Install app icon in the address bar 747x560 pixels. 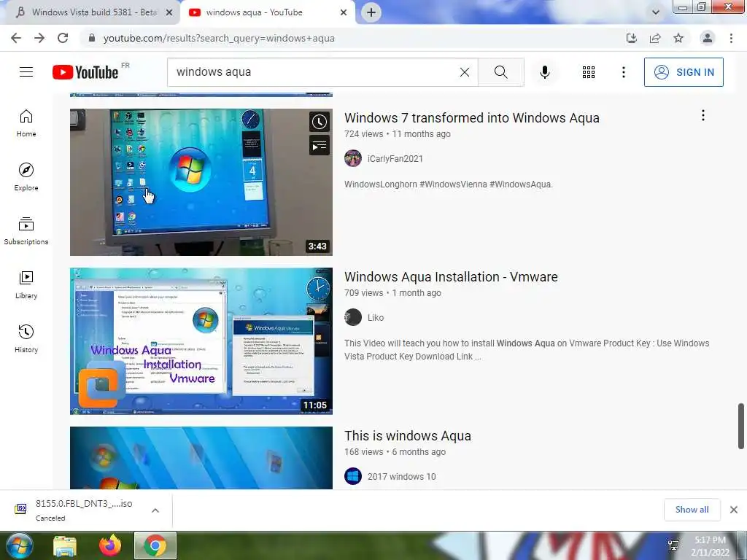coord(631,38)
